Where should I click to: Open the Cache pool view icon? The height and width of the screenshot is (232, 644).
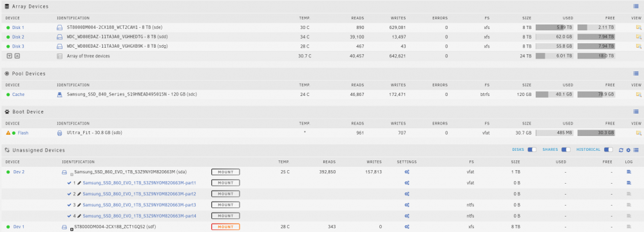[638, 94]
